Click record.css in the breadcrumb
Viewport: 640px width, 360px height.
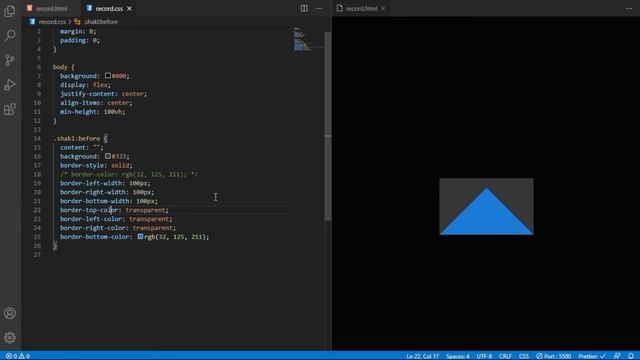[52, 22]
